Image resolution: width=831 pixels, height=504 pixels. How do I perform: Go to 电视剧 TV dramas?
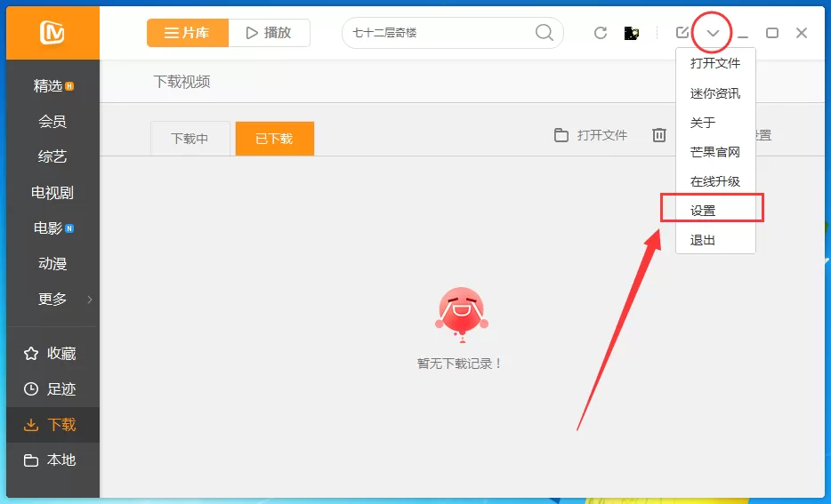pos(52,192)
